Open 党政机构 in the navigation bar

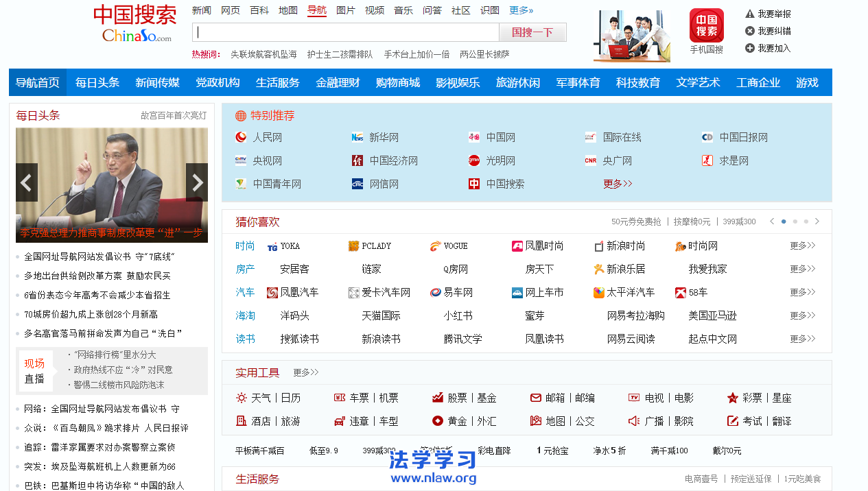[x=218, y=82]
